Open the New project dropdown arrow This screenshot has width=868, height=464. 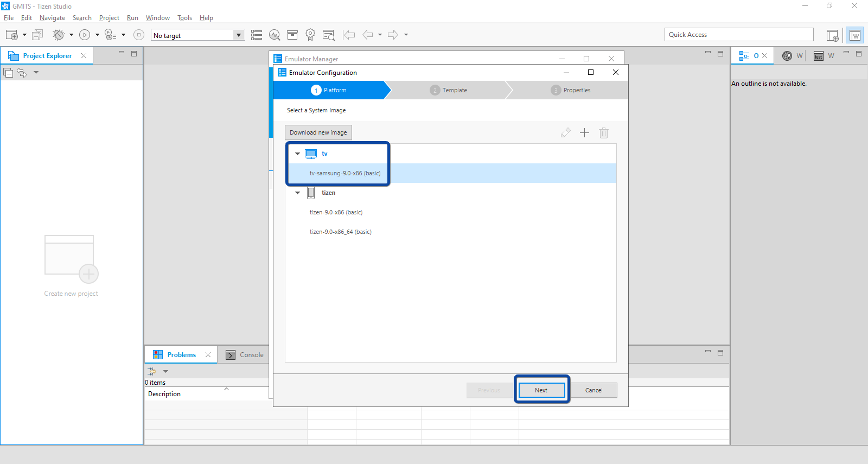tap(24, 35)
